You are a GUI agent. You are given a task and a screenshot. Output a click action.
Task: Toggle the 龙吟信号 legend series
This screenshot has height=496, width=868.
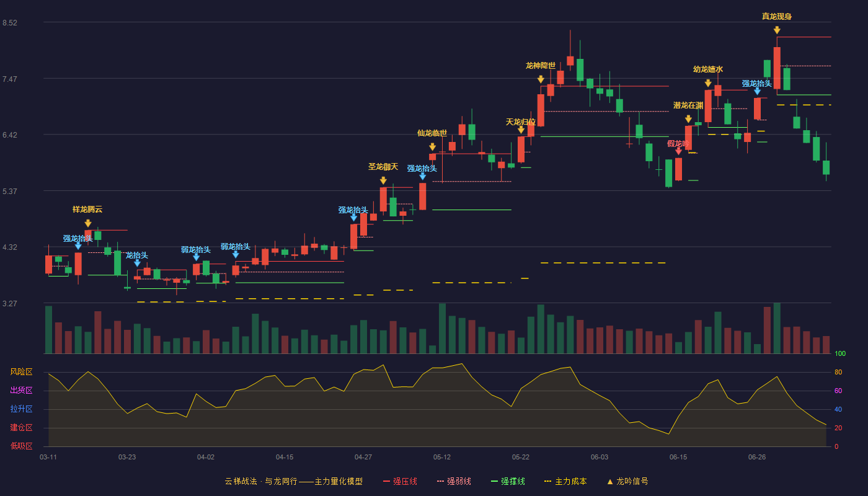[x=627, y=481]
